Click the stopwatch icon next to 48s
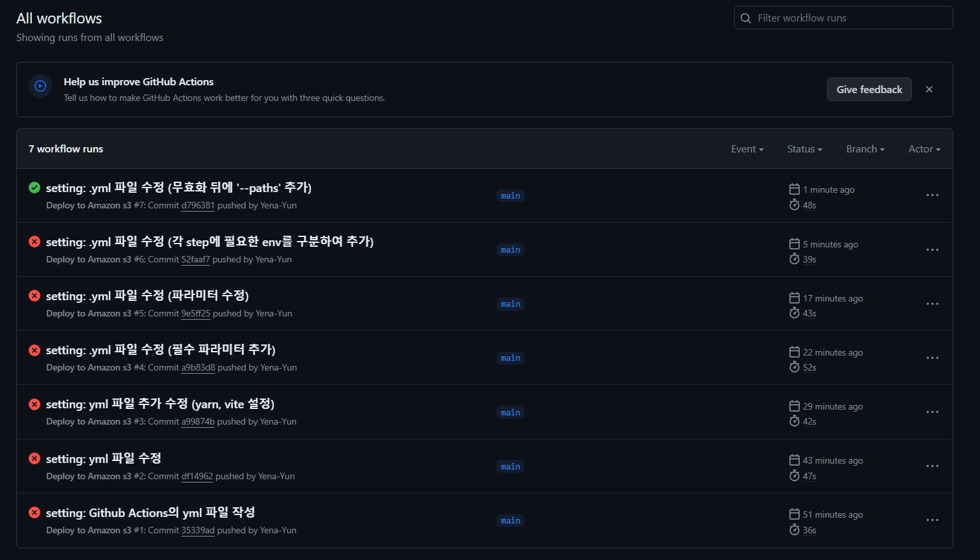 tap(795, 205)
